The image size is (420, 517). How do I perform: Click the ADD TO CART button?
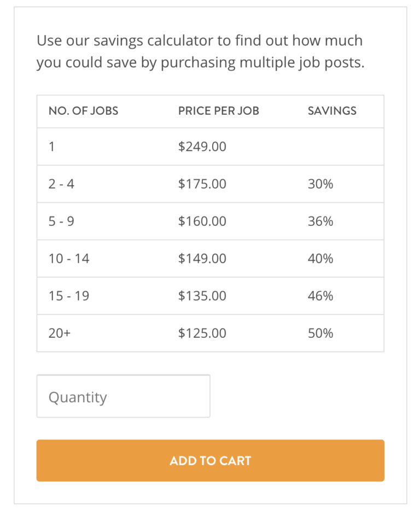(210, 461)
